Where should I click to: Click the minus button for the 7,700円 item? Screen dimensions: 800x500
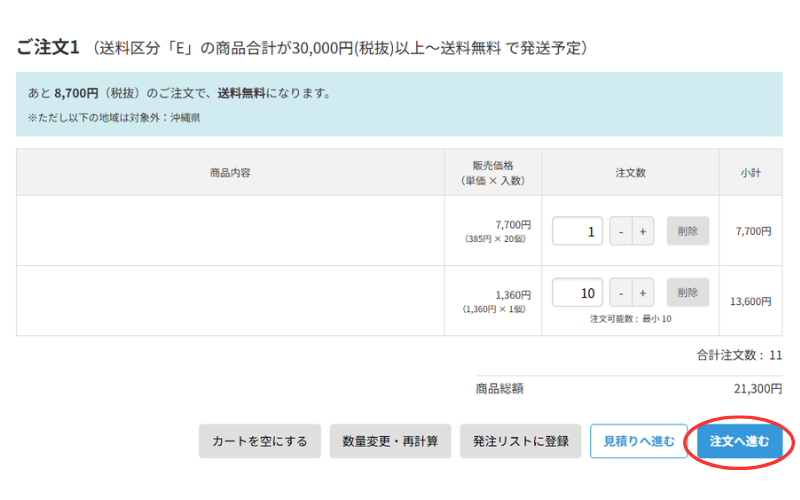pyautogui.click(x=621, y=231)
